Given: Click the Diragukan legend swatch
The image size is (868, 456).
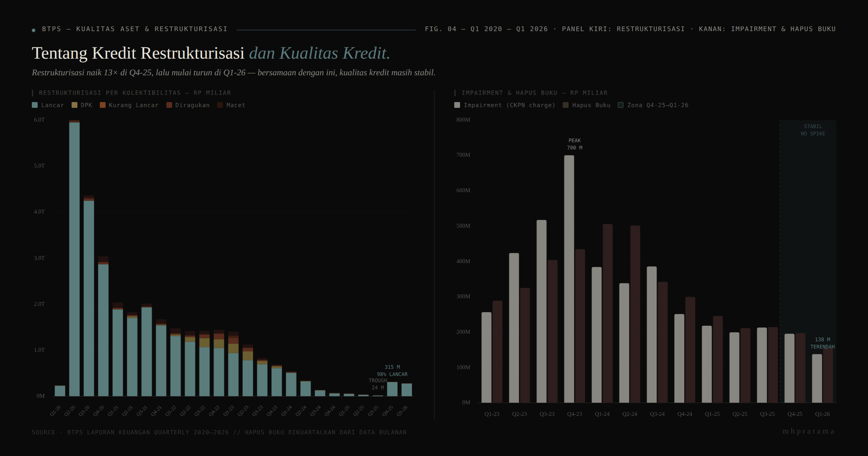Looking at the screenshot, I should 169,105.
